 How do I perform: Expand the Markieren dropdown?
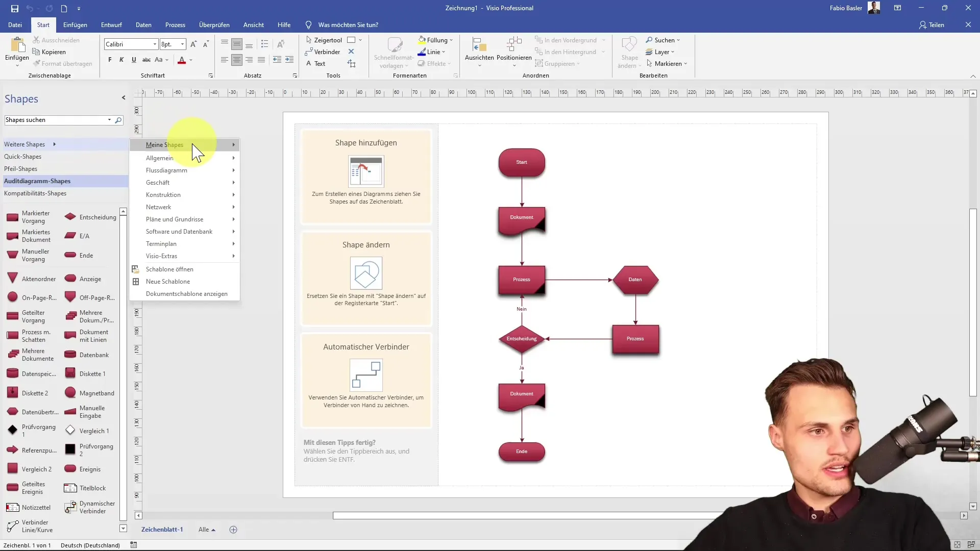pyautogui.click(x=685, y=63)
